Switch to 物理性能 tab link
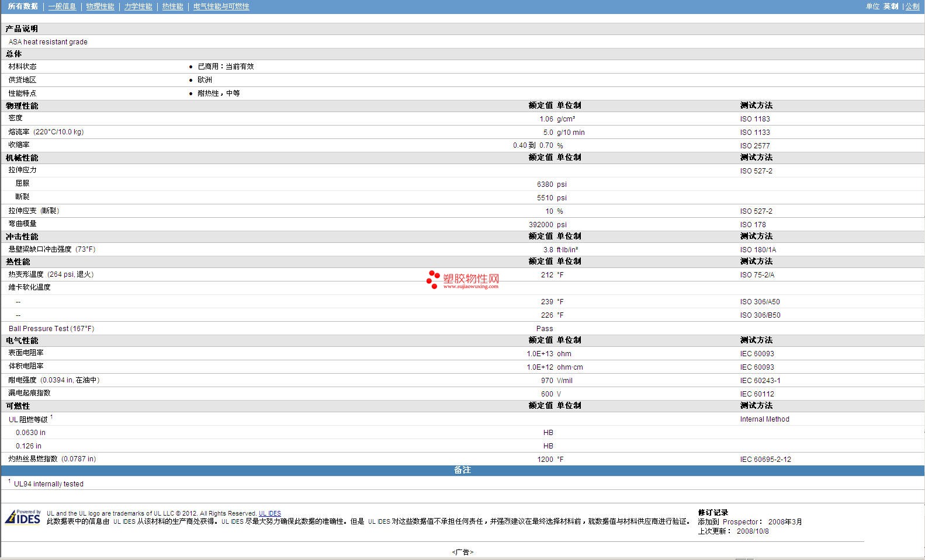Image resolution: width=925 pixels, height=560 pixels. [100, 6]
